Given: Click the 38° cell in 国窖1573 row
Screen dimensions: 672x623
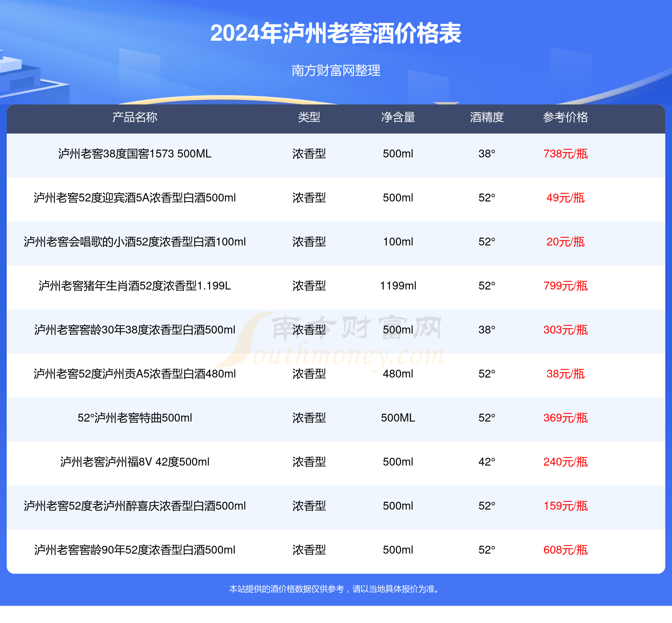Looking at the screenshot, I should (487, 154).
